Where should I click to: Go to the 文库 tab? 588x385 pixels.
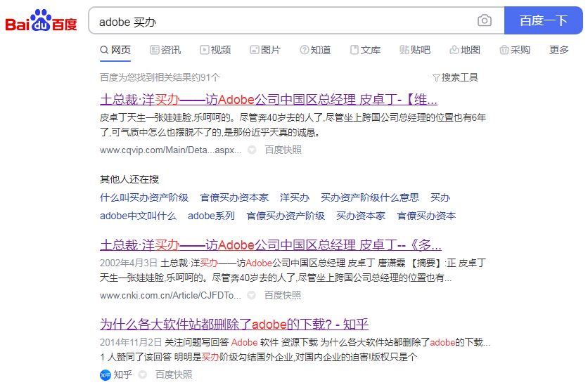coord(365,50)
